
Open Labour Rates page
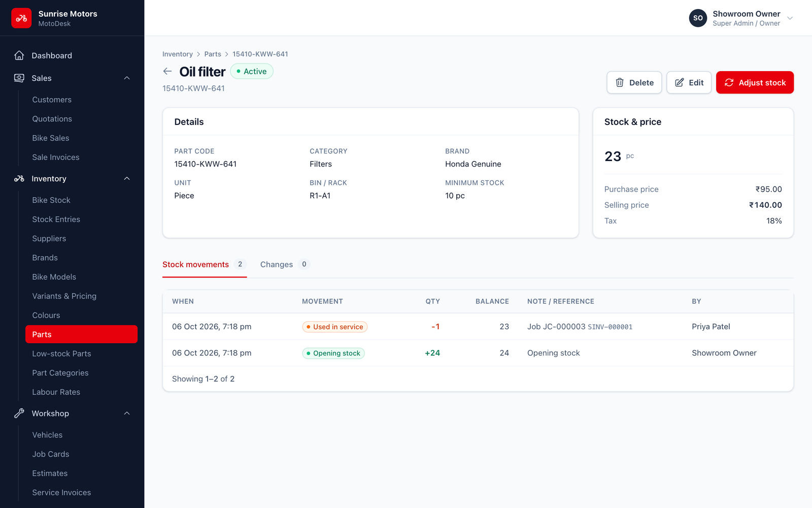pos(81,392)
